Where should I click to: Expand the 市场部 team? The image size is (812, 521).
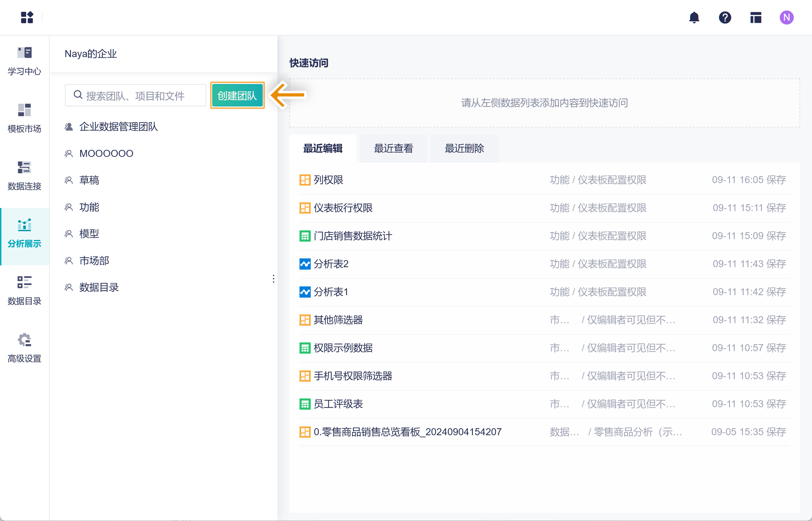point(94,260)
